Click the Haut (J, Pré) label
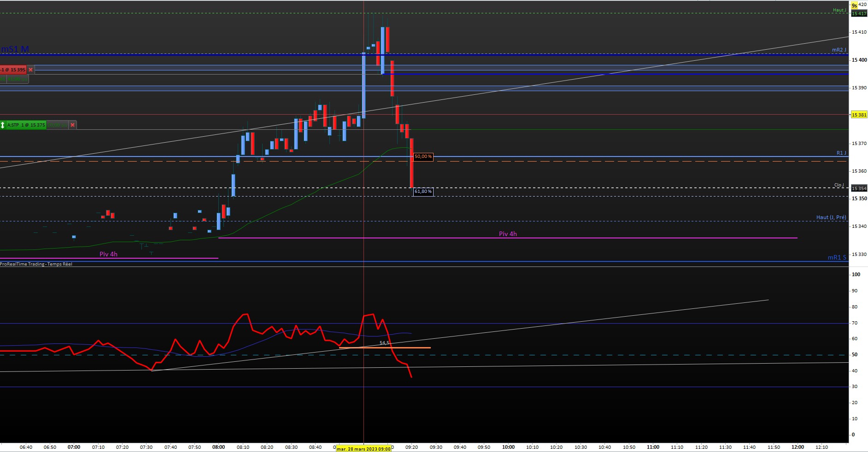The width and height of the screenshot is (868, 452). pos(831,217)
